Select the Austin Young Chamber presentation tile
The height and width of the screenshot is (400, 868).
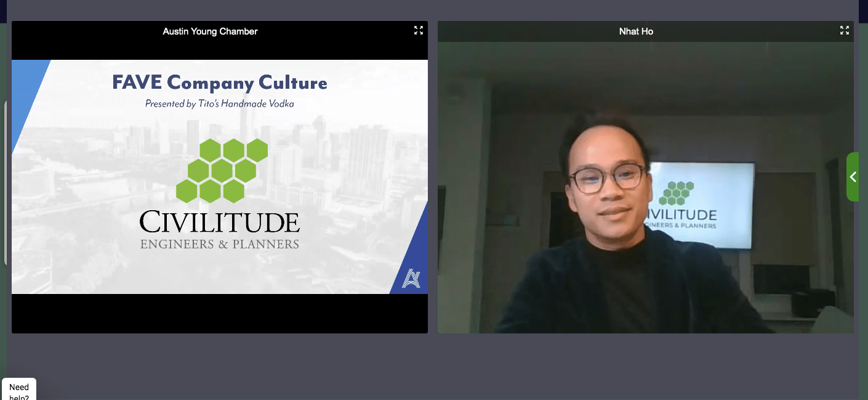pos(220,177)
